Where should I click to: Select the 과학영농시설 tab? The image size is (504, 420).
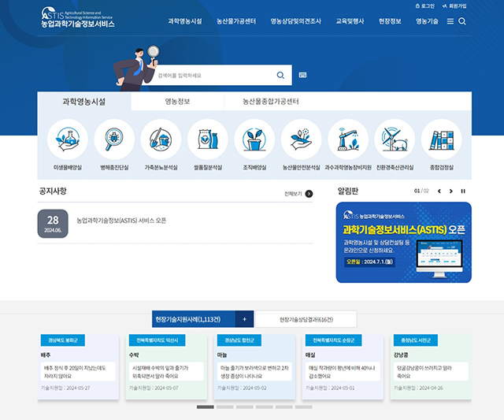[x=84, y=102]
